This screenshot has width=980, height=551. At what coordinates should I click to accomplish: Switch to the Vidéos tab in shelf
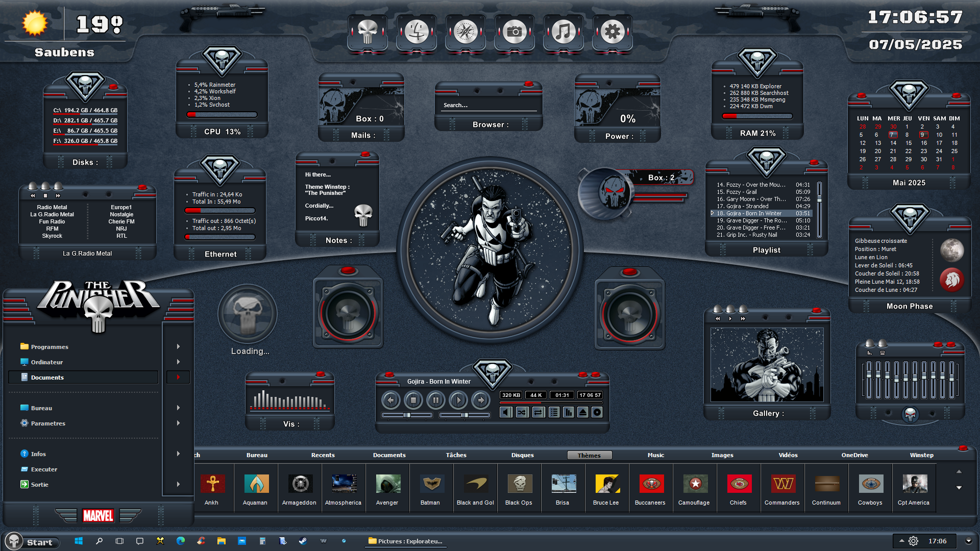pos(788,455)
